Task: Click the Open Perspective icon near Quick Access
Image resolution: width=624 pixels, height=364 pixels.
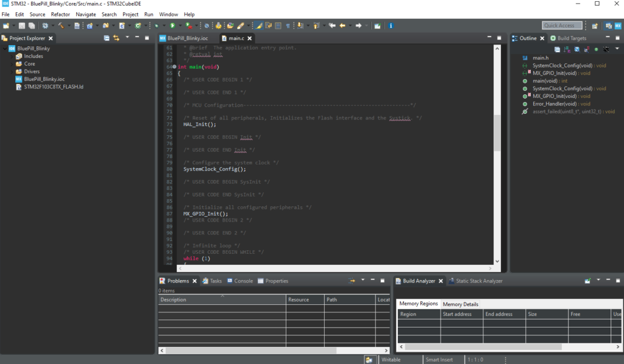Action: (595, 26)
